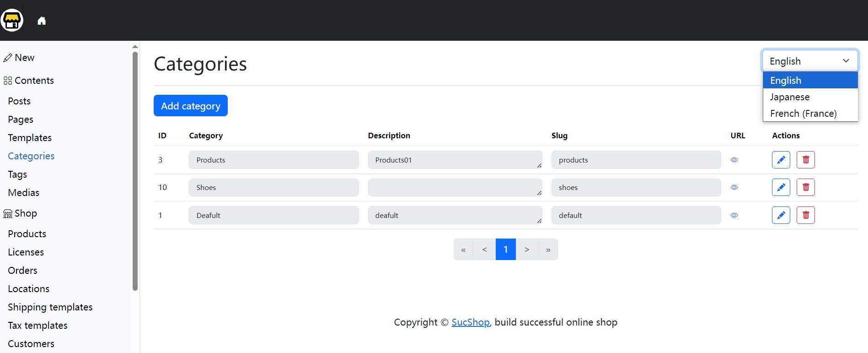
Task: View the Shoes category URL eye icon
Action: pyautogui.click(x=734, y=187)
